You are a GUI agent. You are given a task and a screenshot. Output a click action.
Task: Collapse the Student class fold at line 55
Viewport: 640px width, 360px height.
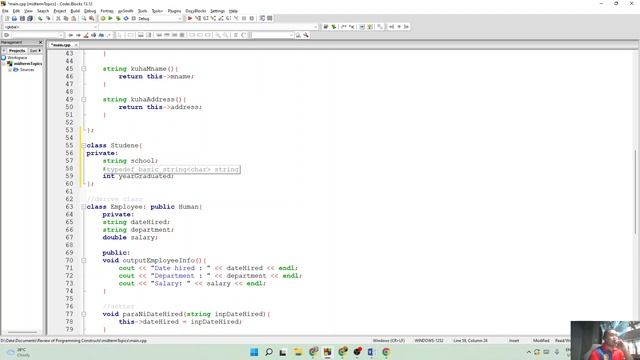tap(84, 145)
